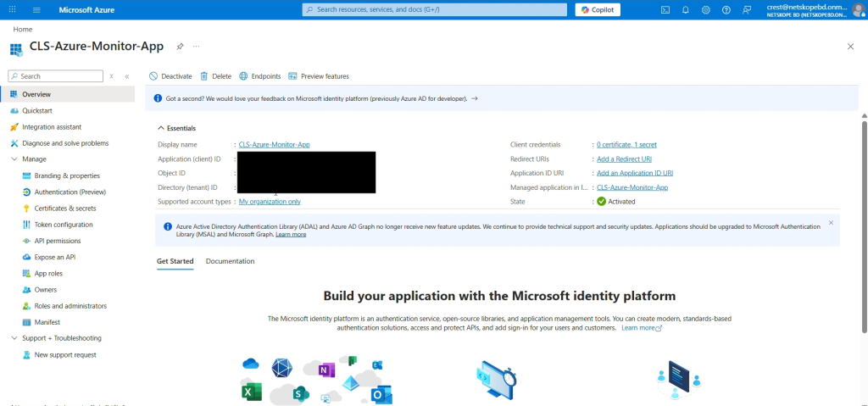The image size is (868, 406).
Task: Open the more options ellipsis beside title
Action: [196, 47]
